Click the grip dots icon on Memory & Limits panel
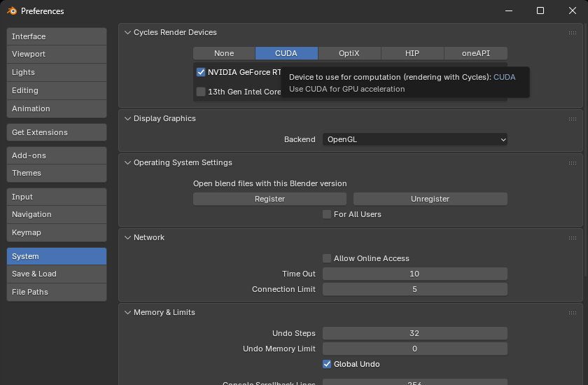Screen dimensions: 588x385 [x=573, y=313]
